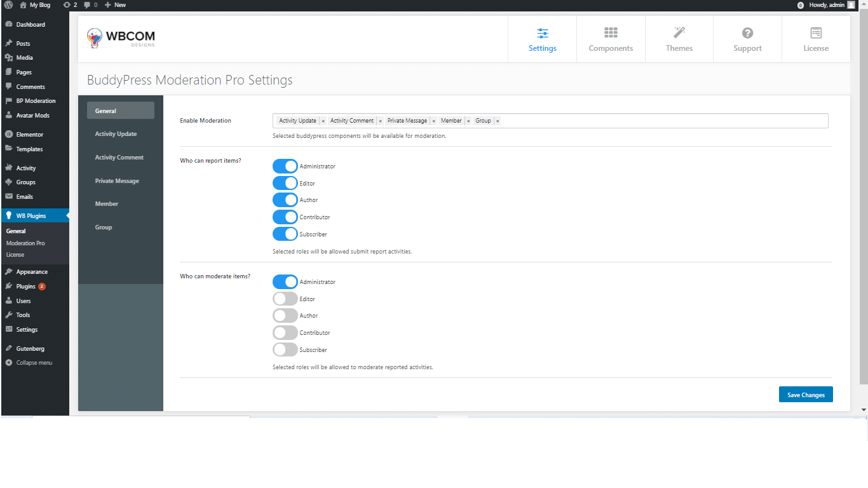Remove the Activity Update tag

coord(323,121)
